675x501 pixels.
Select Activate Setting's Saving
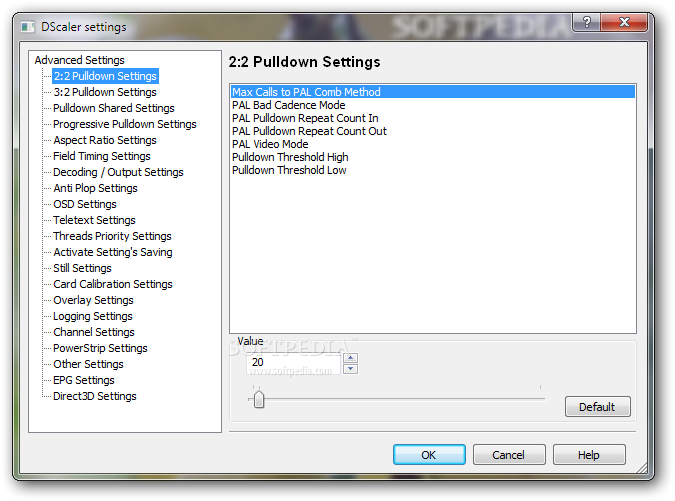coord(113,252)
